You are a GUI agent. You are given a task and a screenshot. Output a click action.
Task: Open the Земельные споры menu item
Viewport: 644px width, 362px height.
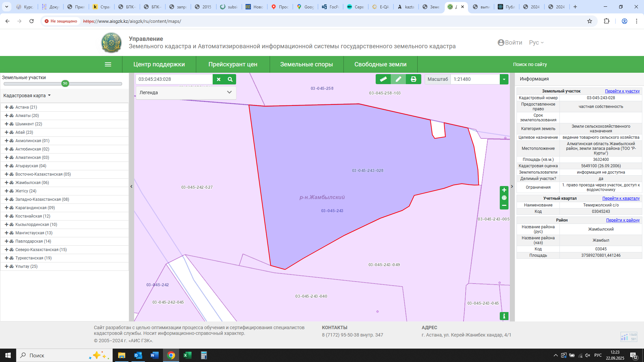pos(307,64)
